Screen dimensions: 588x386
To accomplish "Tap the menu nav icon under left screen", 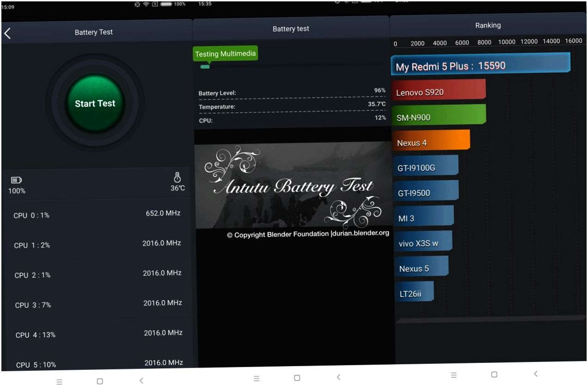I will tap(59, 382).
